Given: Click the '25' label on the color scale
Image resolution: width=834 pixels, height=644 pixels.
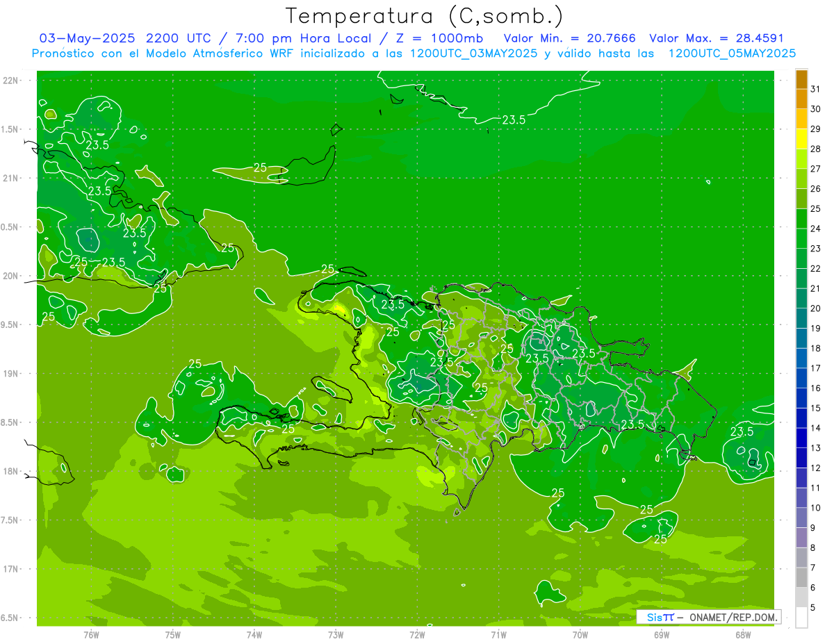Looking at the screenshot, I should click(x=815, y=208).
